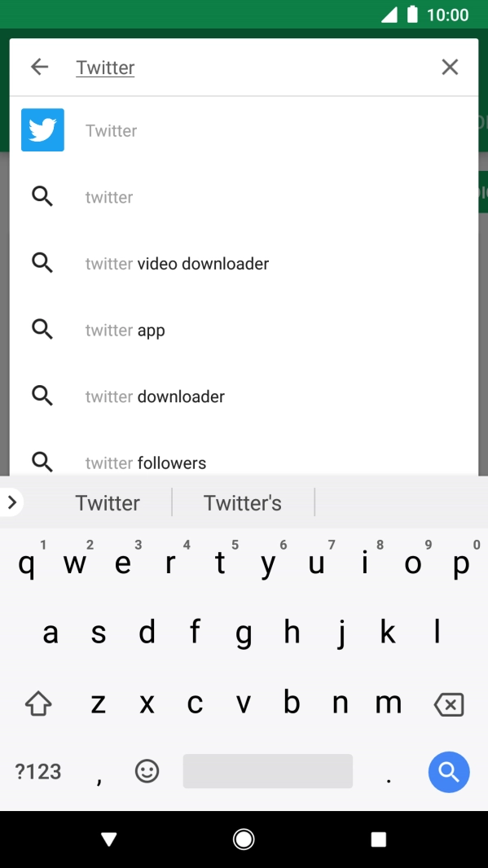Tap the home button in the navigation bar
This screenshot has height=868, width=488.
tap(244, 840)
